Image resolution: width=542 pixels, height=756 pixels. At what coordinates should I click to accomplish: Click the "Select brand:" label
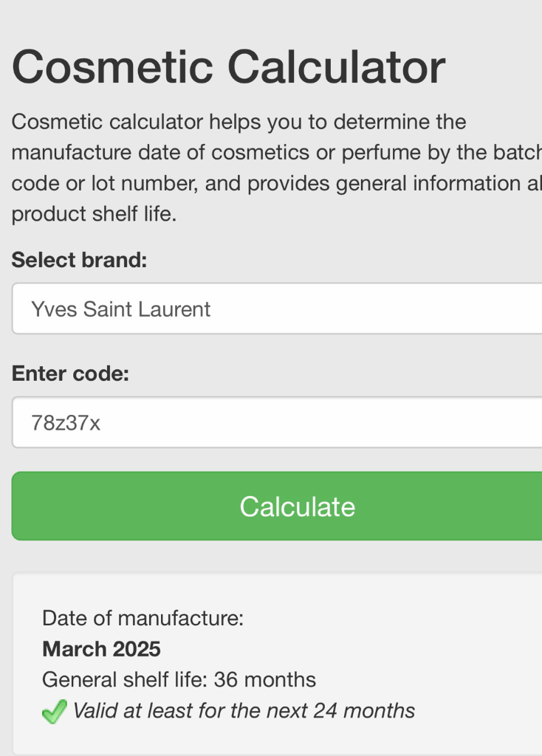click(79, 260)
